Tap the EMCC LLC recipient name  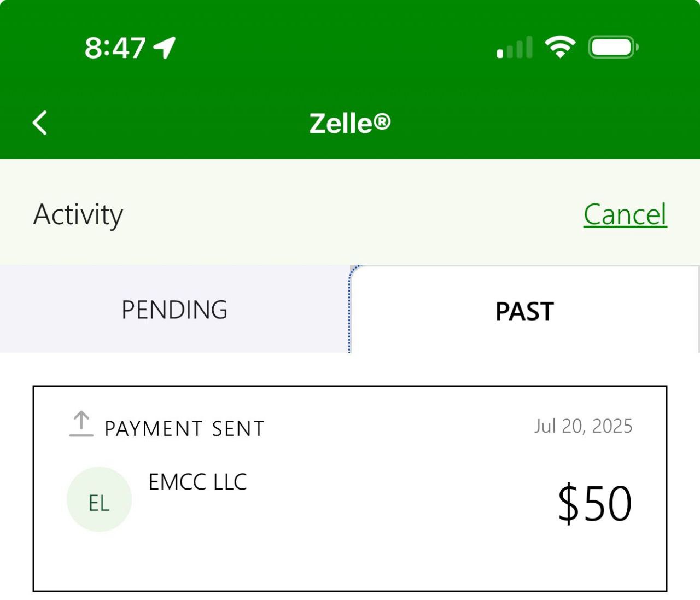[x=197, y=482]
